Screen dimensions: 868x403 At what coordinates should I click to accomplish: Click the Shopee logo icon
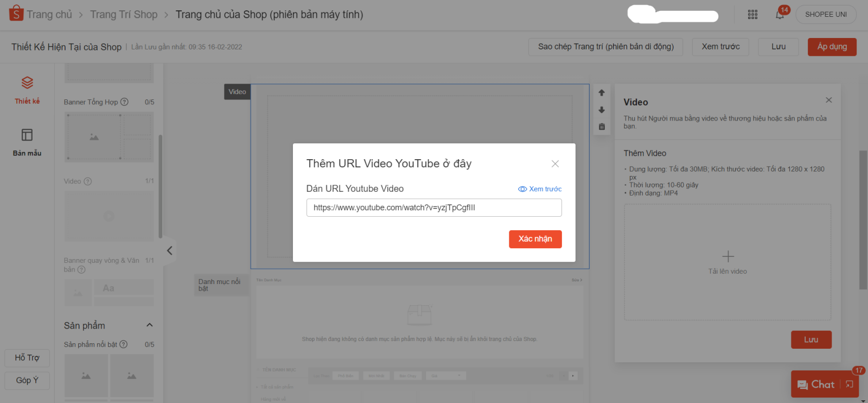(16, 14)
